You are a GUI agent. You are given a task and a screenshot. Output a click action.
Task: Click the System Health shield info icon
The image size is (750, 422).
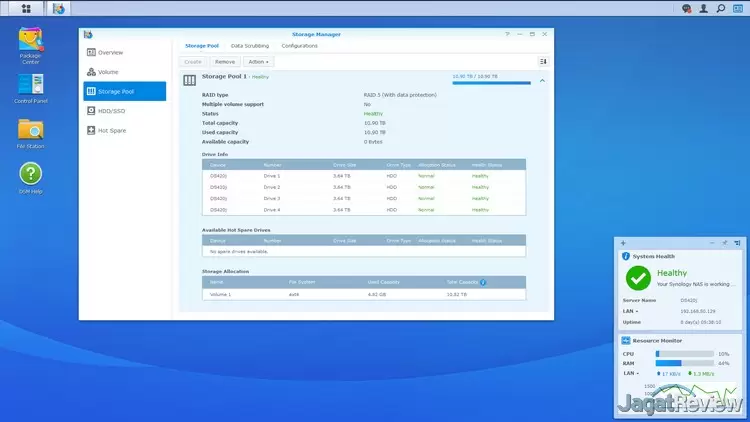[x=626, y=256]
